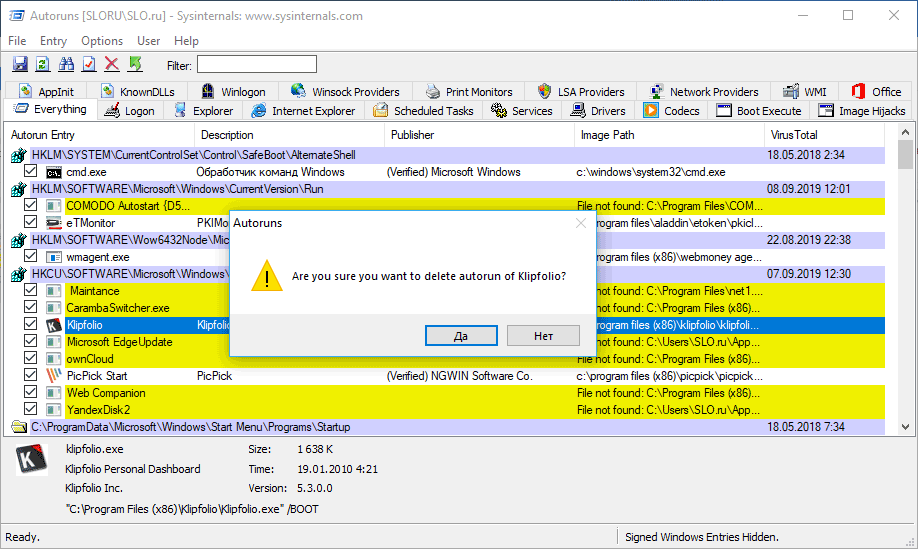
Task: Uncheck the eTMonitor checkbox
Action: [30, 222]
